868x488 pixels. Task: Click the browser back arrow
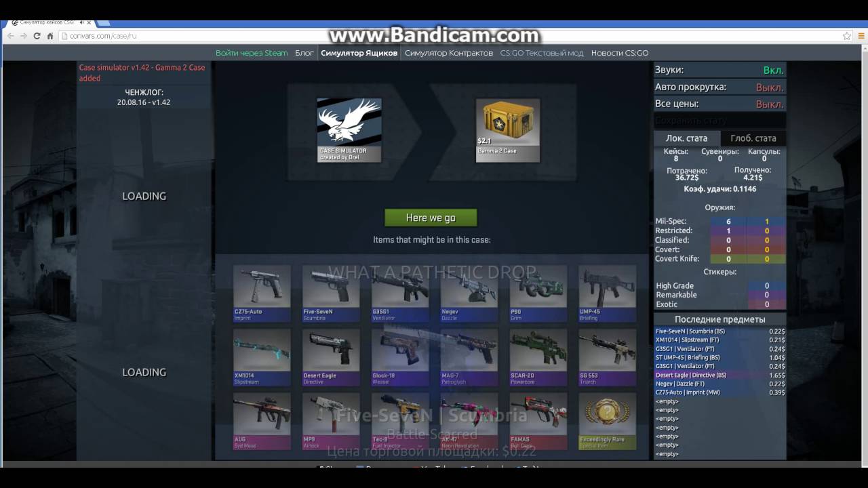coord(10,36)
